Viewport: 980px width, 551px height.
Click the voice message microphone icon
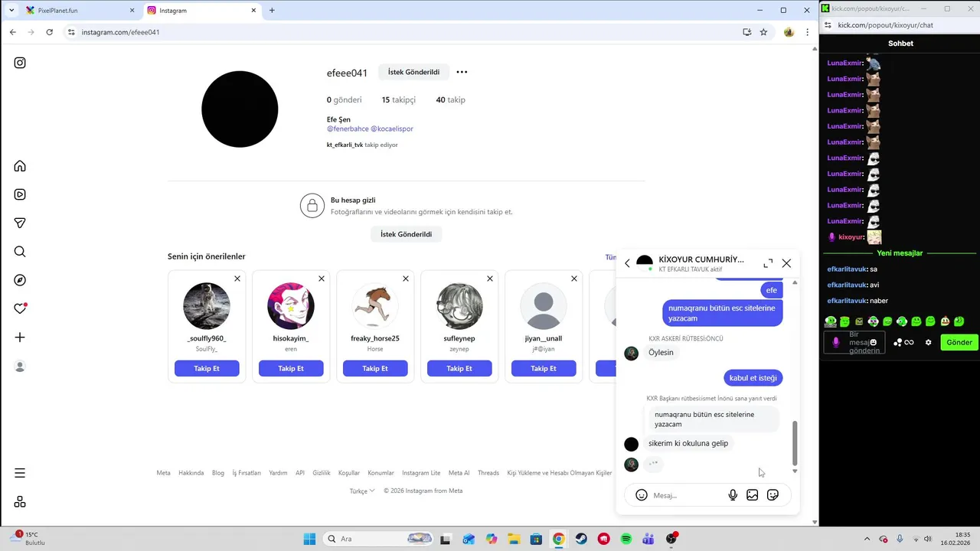[733, 495]
